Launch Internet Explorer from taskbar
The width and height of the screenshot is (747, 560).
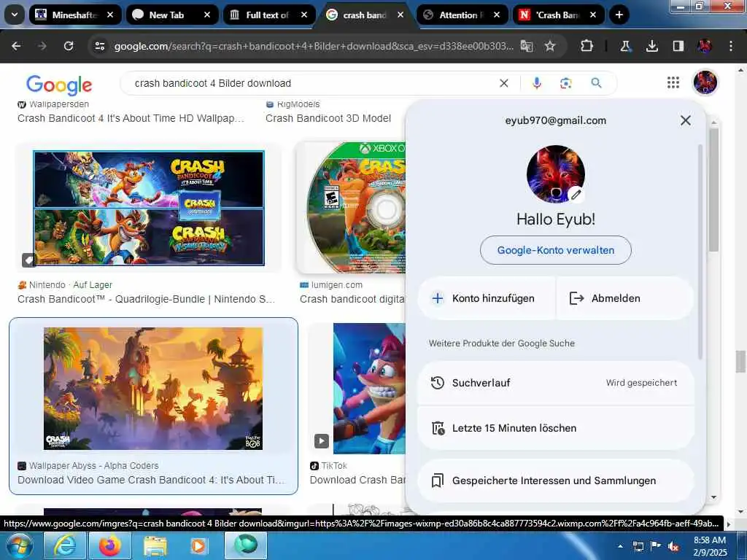[64, 545]
